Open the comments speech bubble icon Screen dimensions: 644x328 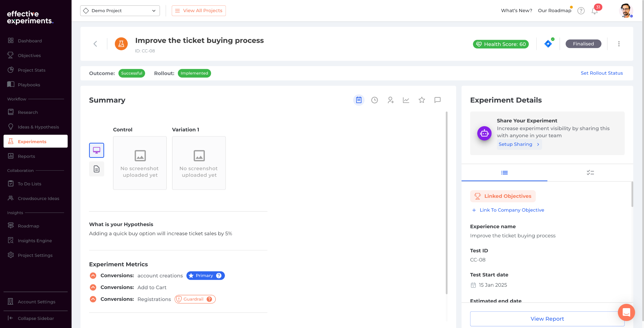[437, 100]
